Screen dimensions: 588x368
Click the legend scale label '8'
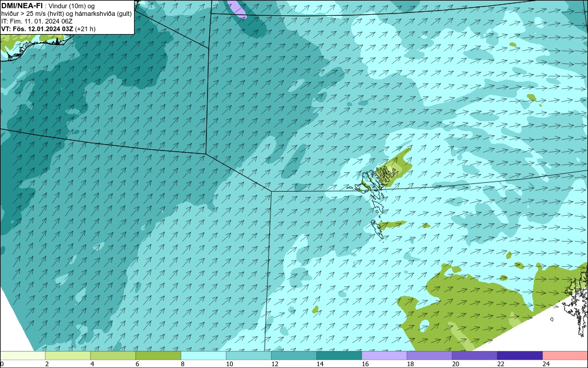click(x=183, y=364)
